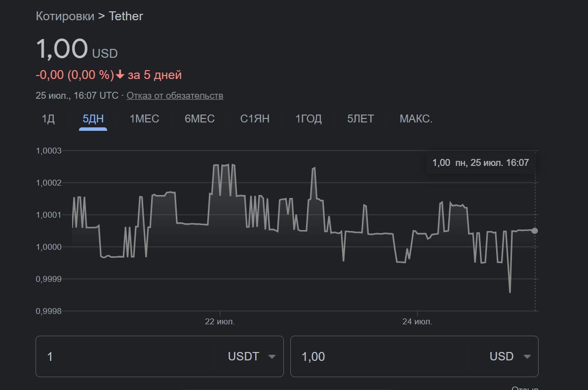This screenshot has width=588, height=390.
Task: Select the С1ЯН year-to-date tab
Action: point(255,119)
